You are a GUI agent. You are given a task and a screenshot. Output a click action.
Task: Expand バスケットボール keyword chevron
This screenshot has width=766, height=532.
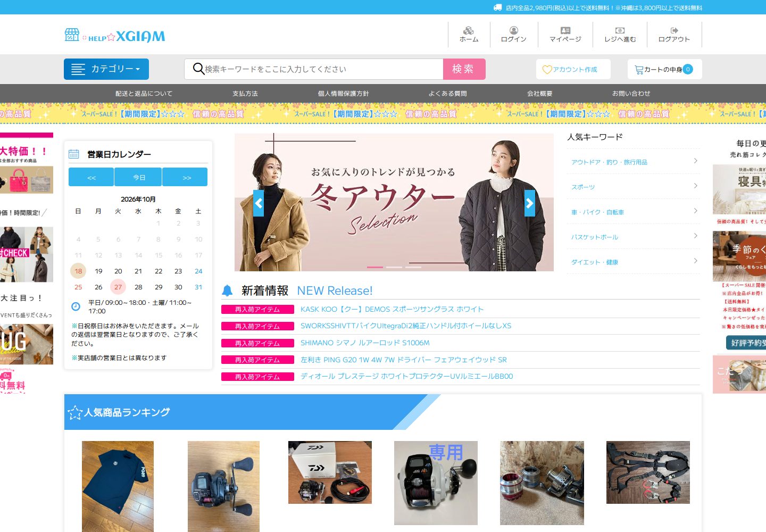point(695,236)
